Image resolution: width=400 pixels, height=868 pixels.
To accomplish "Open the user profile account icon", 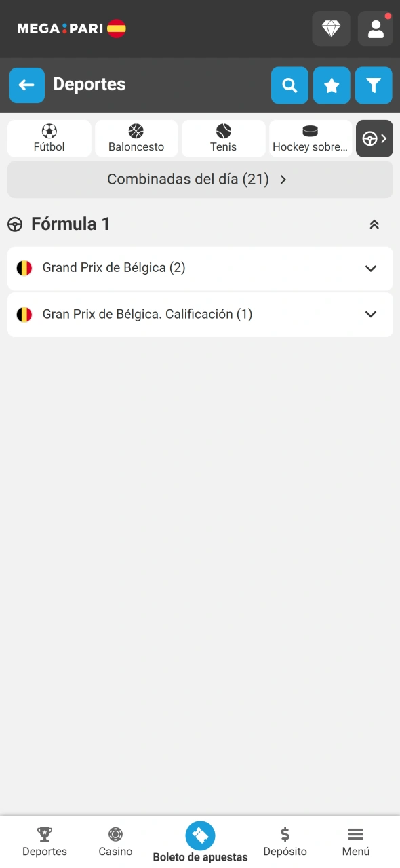I will pyautogui.click(x=376, y=28).
